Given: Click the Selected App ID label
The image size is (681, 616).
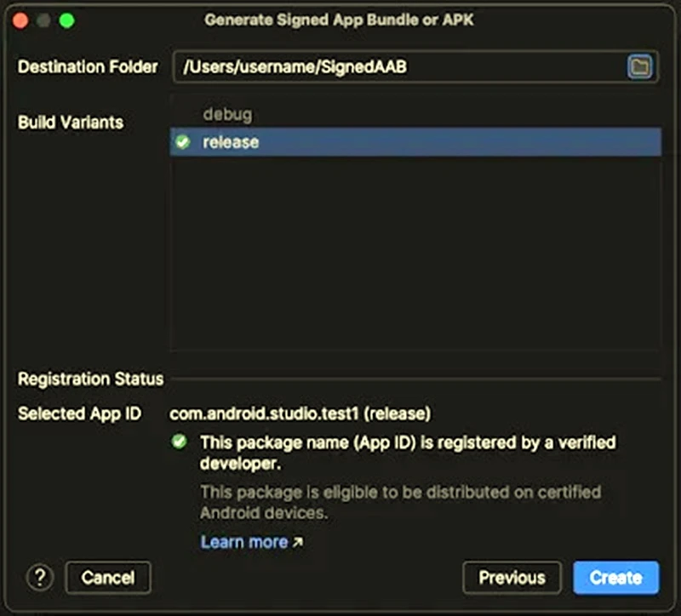Looking at the screenshot, I should click(x=79, y=414).
